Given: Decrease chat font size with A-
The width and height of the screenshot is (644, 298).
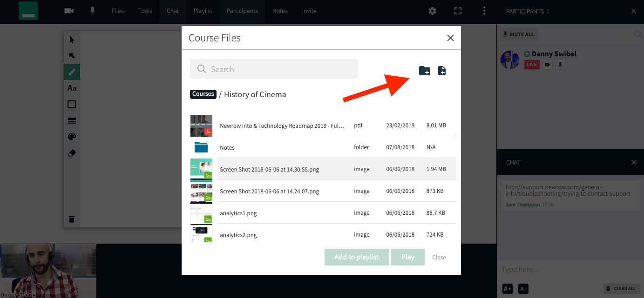Looking at the screenshot, I should (523, 289).
